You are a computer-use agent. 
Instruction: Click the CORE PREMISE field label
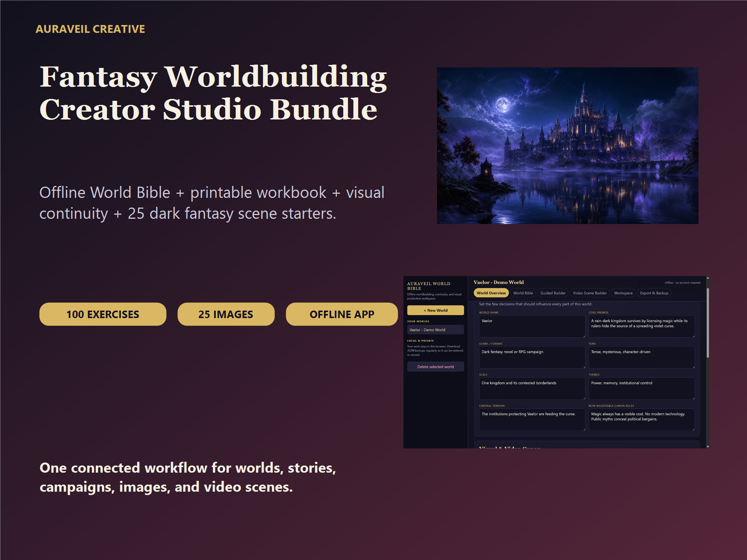tap(598, 312)
